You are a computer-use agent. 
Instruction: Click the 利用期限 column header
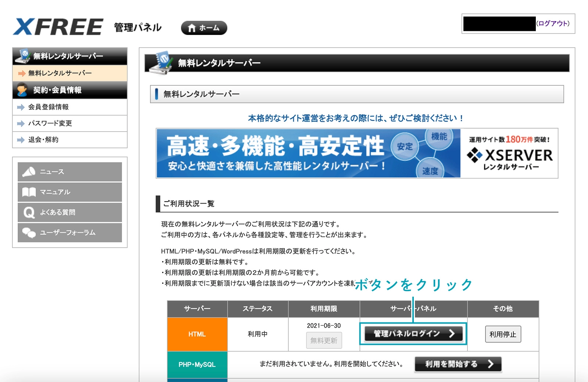[x=324, y=309]
